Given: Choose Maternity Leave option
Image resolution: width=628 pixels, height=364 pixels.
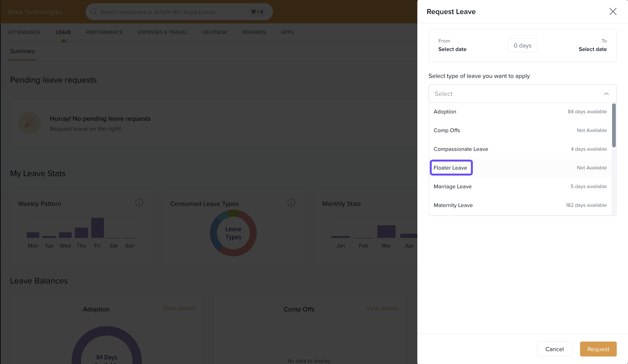Looking at the screenshot, I should (453, 205).
